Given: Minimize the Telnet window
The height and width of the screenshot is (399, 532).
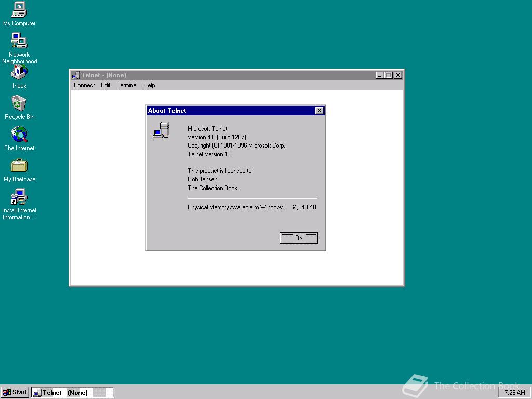Looking at the screenshot, I should click(380, 75).
